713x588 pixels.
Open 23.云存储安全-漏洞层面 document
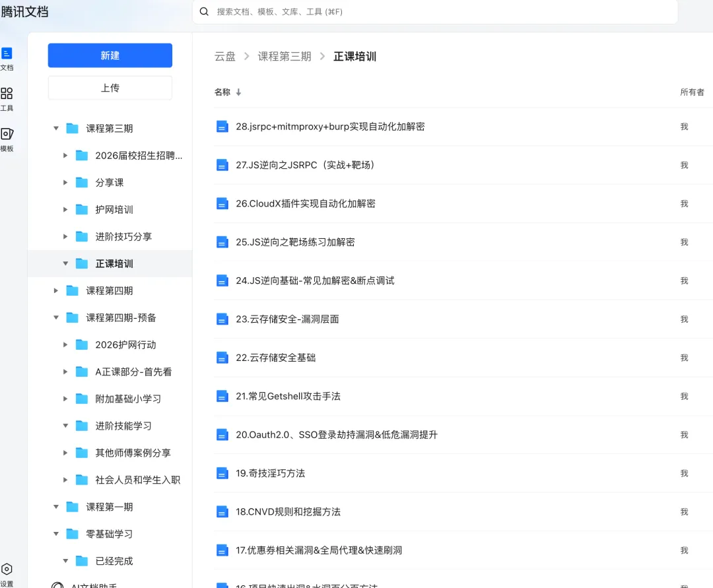287,319
